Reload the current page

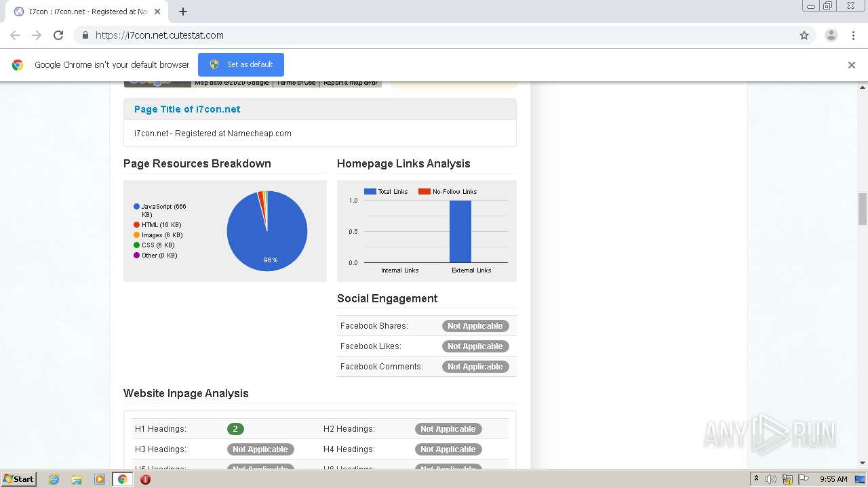[58, 35]
